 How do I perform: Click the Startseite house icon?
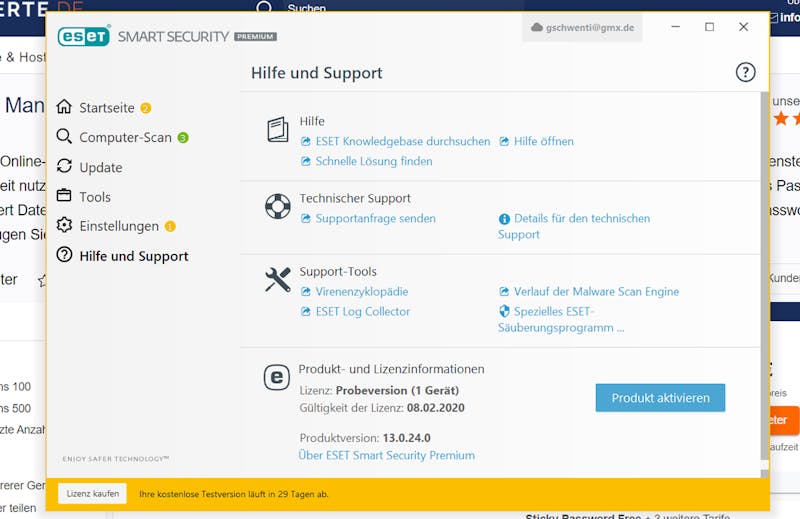pos(64,107)
